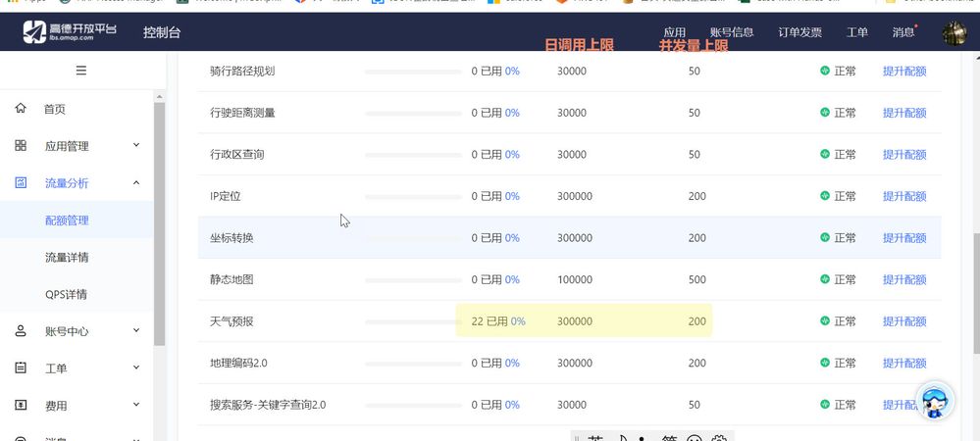Click the 天气预报 service name
Screen dimensions: 980x441
[232, 321]
